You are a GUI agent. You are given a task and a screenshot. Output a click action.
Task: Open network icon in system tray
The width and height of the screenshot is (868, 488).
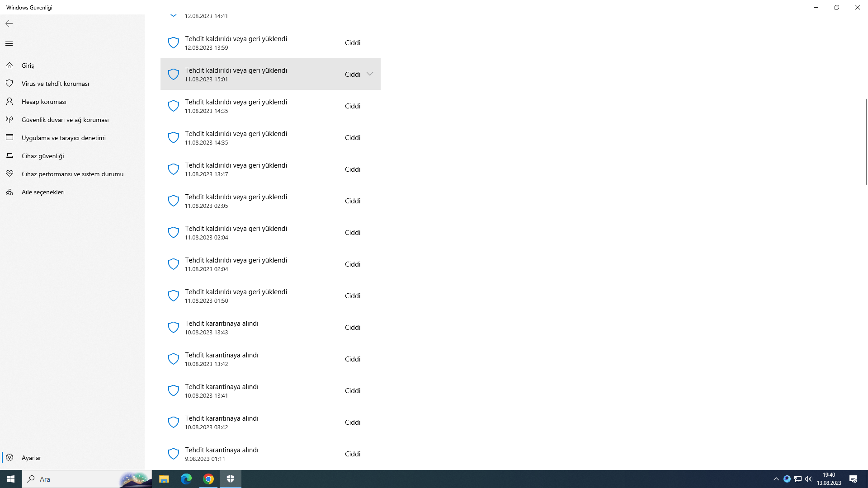click(x=798, y=479)
